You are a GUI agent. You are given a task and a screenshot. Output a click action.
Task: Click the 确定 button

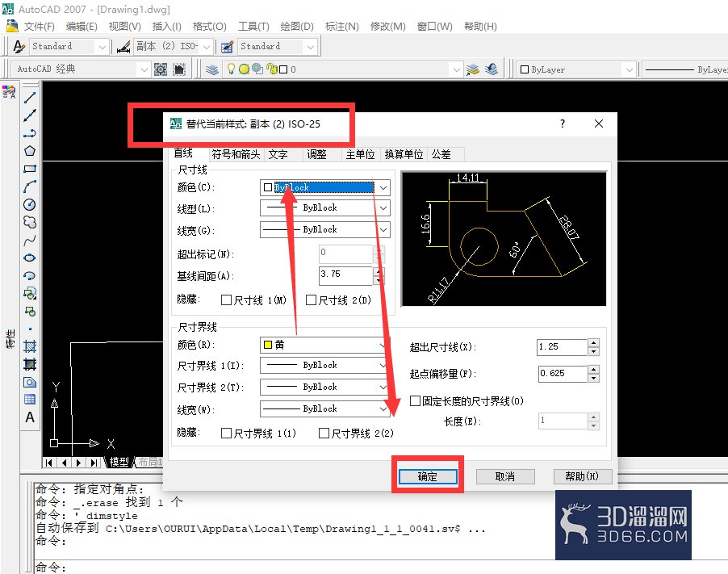pos(428,476)
